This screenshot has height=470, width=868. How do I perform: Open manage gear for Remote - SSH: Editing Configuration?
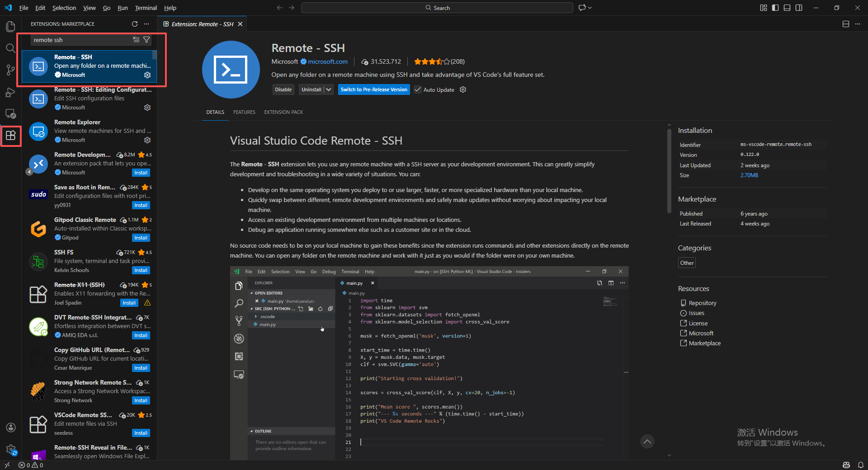pyautogui.click(x=147, y=108)
